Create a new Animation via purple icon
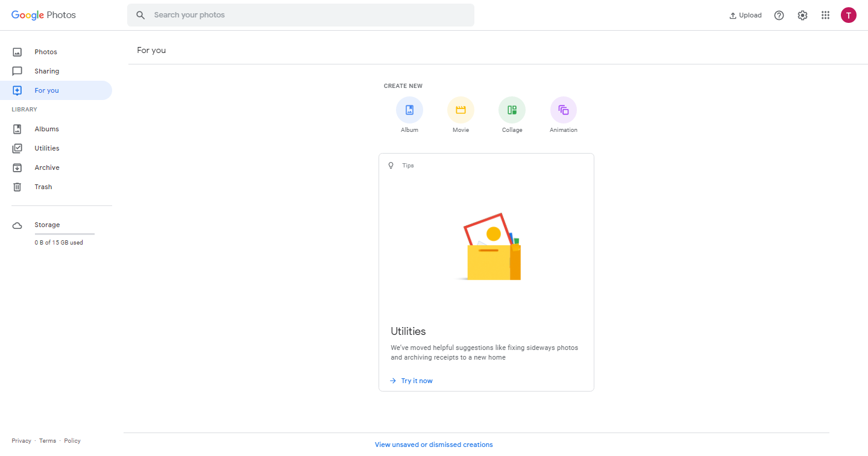This screenshot has height=456, width=868. [564, 110]
